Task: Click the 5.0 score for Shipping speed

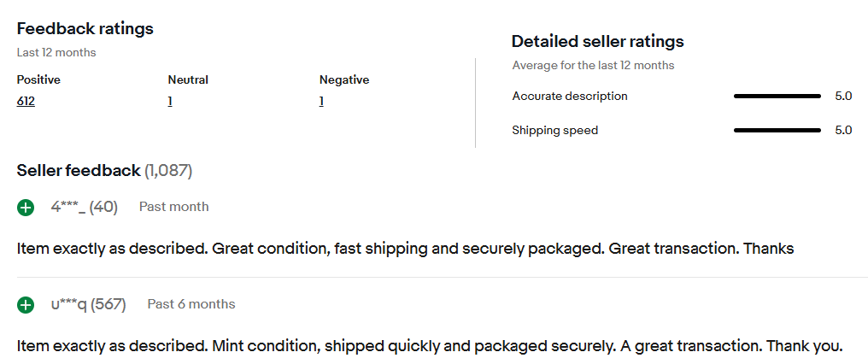Action: click(843, 131)
